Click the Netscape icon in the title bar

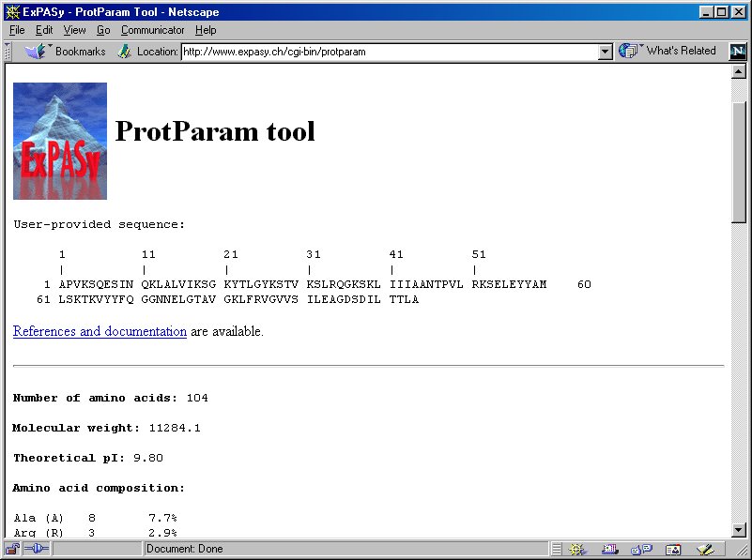[13, 12]
